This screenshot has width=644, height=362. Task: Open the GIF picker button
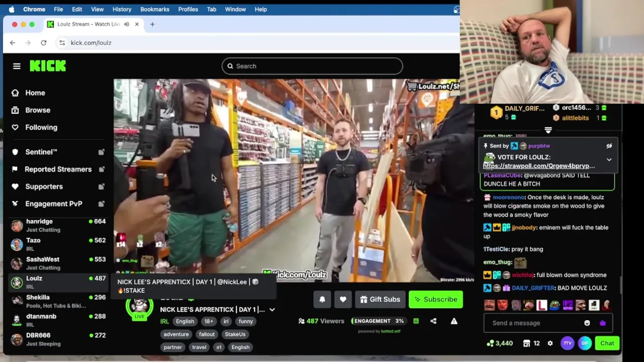[x=585, y=343]
